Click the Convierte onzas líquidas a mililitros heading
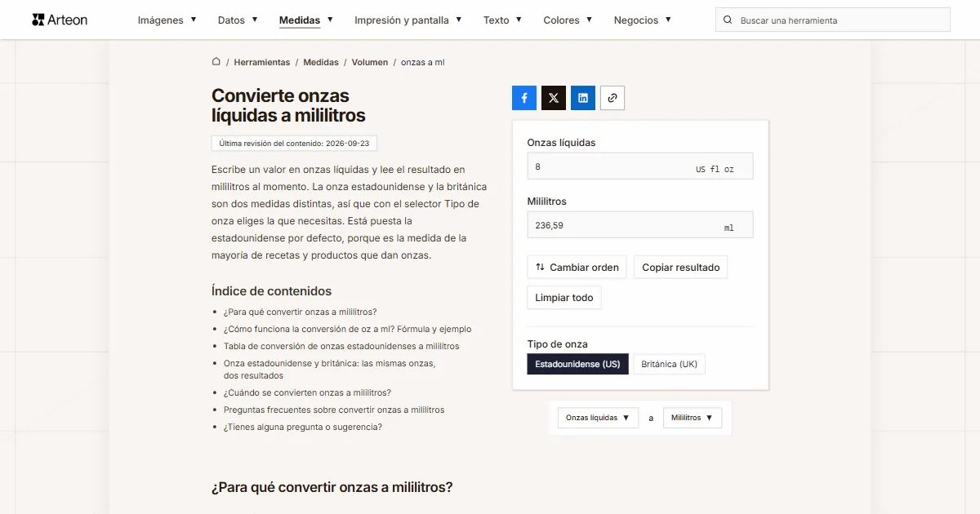980x514 pixels. (x=288, y=105)
